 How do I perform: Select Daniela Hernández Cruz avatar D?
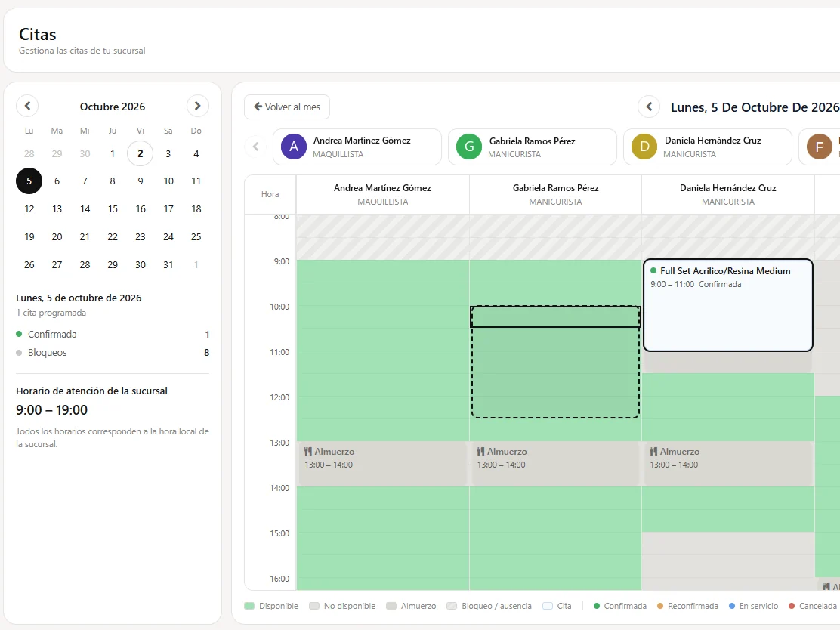click(x=644, y=147)
